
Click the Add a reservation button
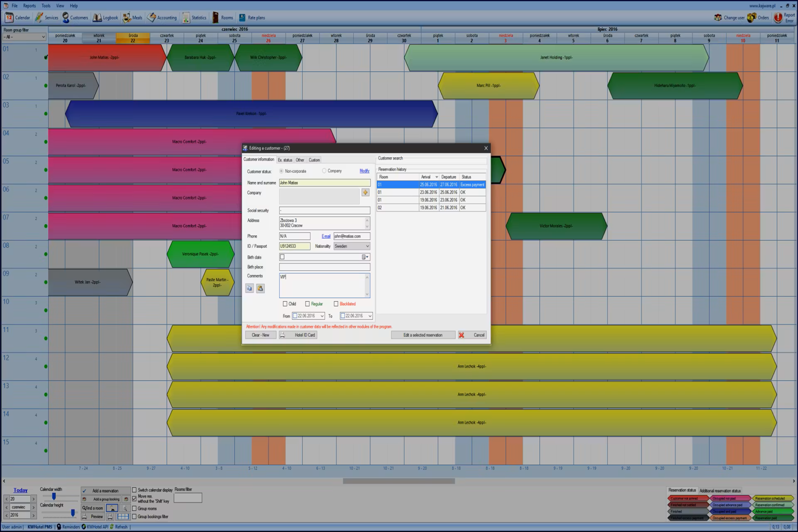[105, 490]
